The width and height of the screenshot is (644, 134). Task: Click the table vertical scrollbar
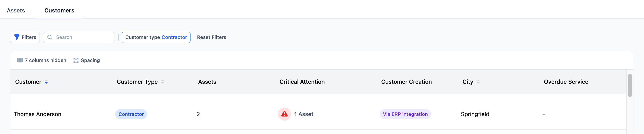(x=630, y=85)
